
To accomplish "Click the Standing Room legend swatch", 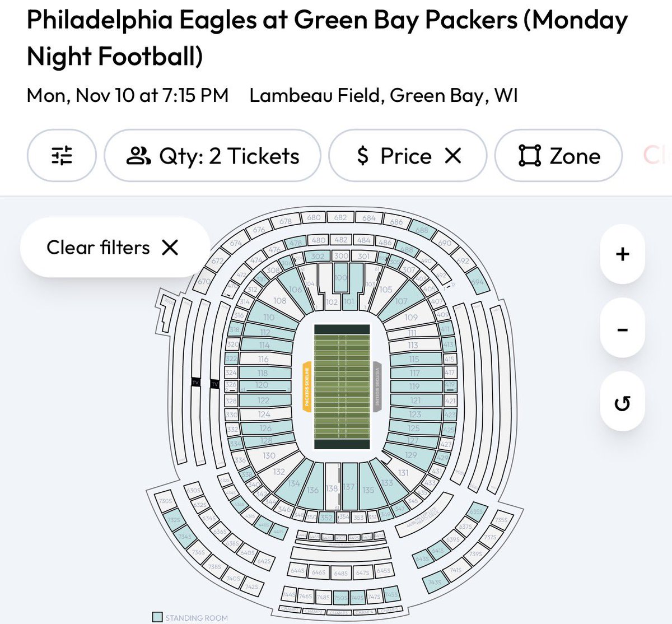I will pyautogui.click(x=157, y=617).
